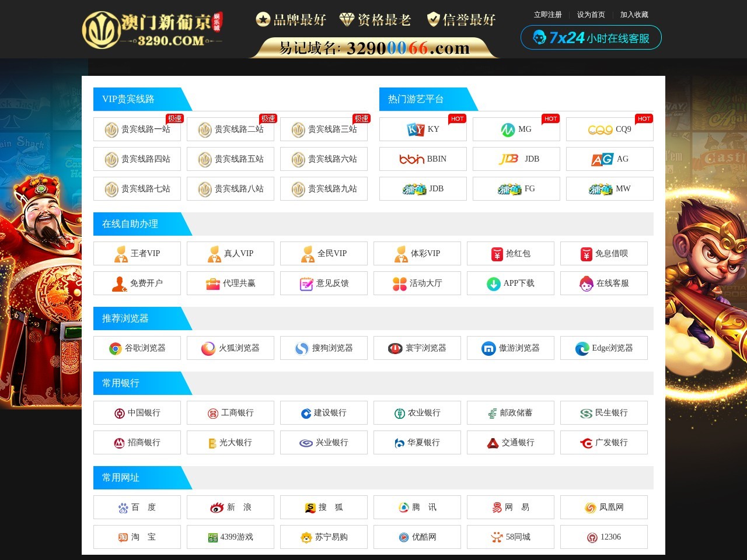Open the 真人VIP service button
747x560 pixels.
231,254
